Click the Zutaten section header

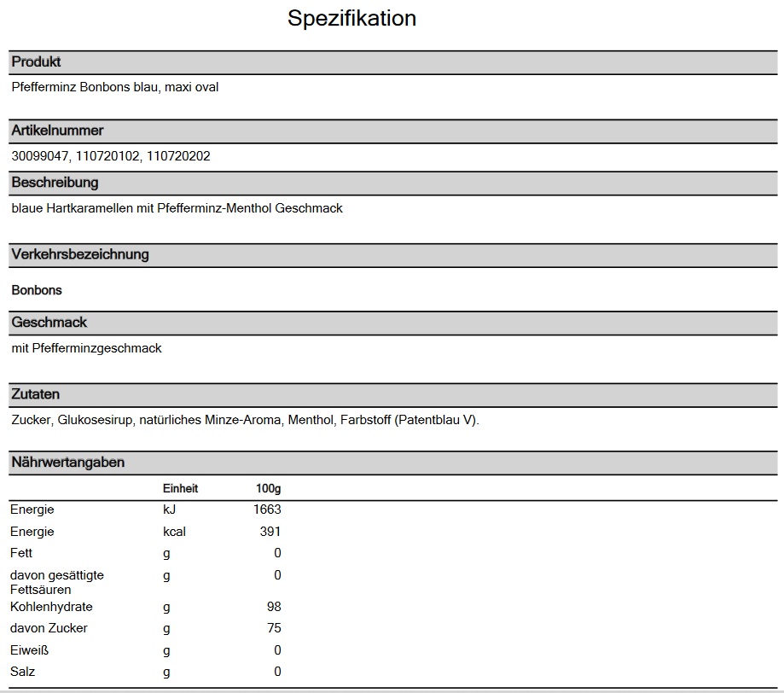click(x=36, y=394)
